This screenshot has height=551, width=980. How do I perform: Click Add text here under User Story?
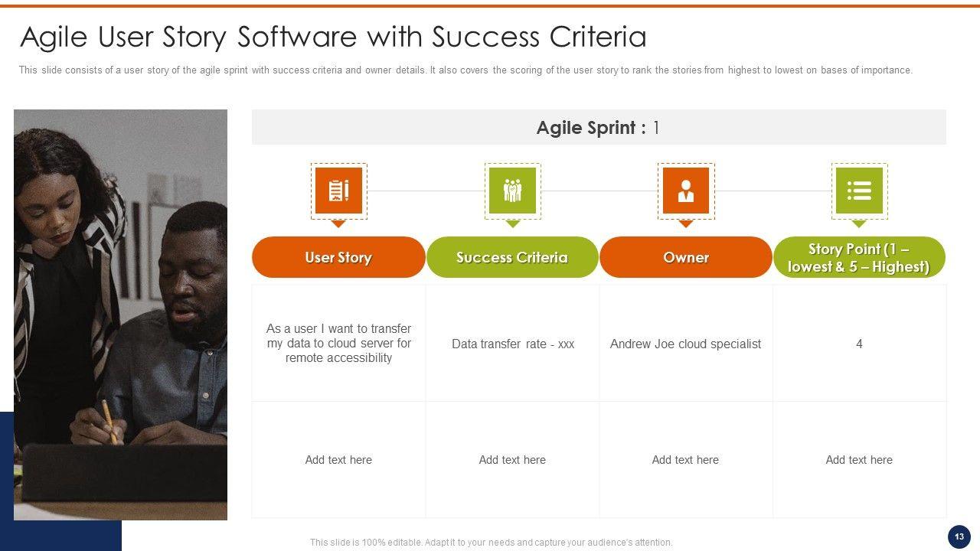(x=338, y=460)
